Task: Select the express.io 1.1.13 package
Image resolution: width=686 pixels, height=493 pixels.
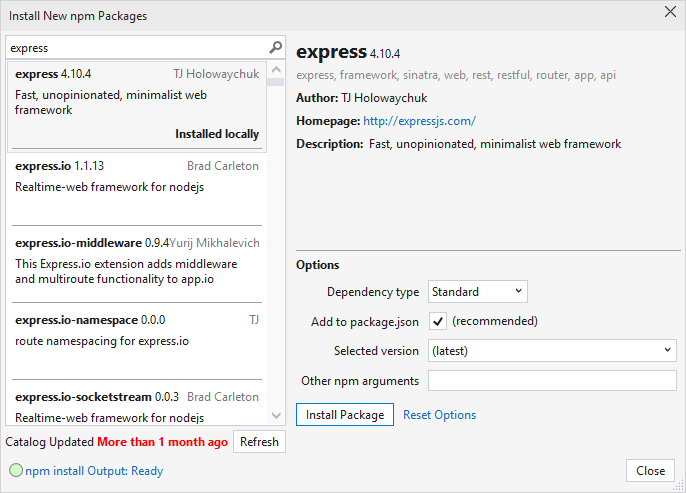Action: [137, 177]
